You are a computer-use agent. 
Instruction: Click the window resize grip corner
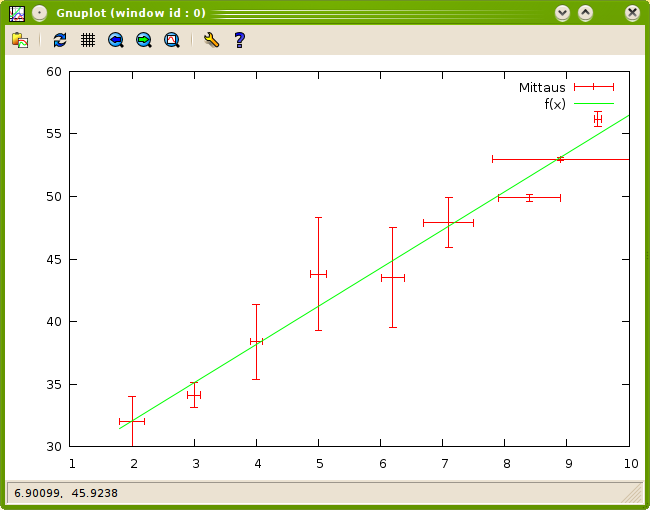(x=633, y=493)
